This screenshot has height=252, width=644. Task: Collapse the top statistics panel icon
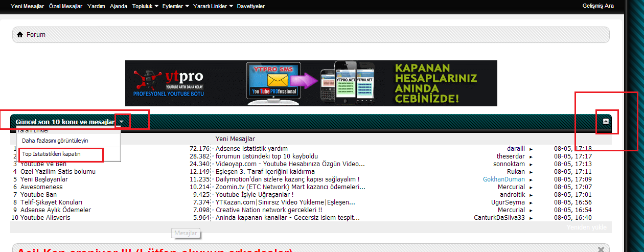coord(606,121)
